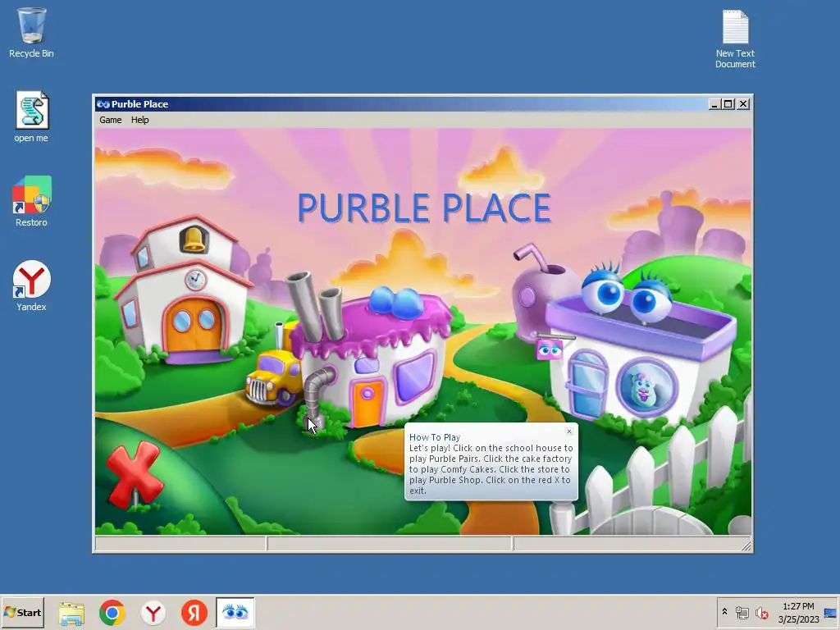Close the Purble Place window
The width and height of the screenshot is (840, 630).
[743, 104]
